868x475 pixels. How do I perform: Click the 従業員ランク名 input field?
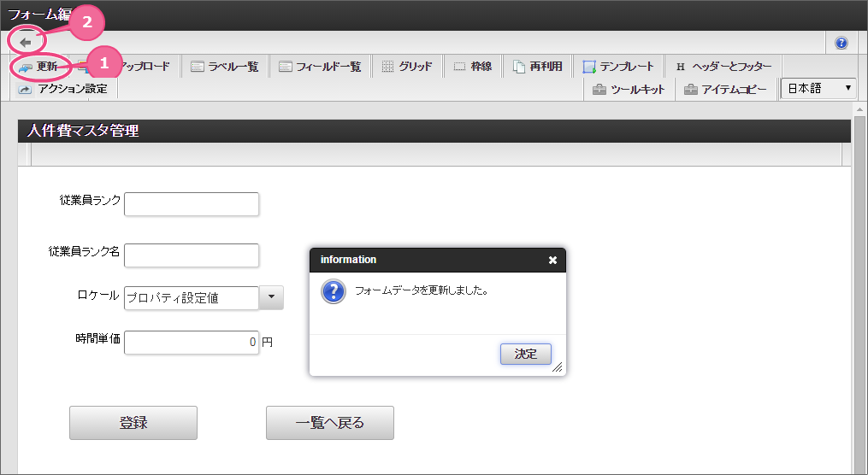click(x=192, y=255)
